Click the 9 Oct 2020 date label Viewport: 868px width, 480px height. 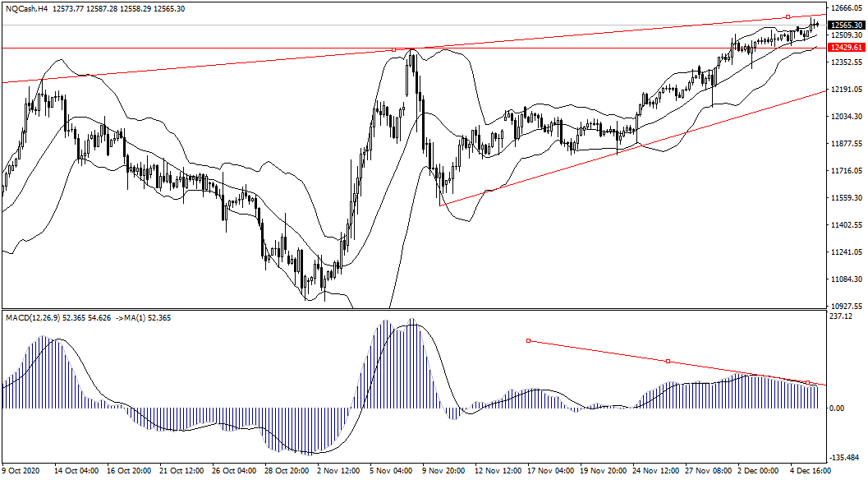point(22,472)
